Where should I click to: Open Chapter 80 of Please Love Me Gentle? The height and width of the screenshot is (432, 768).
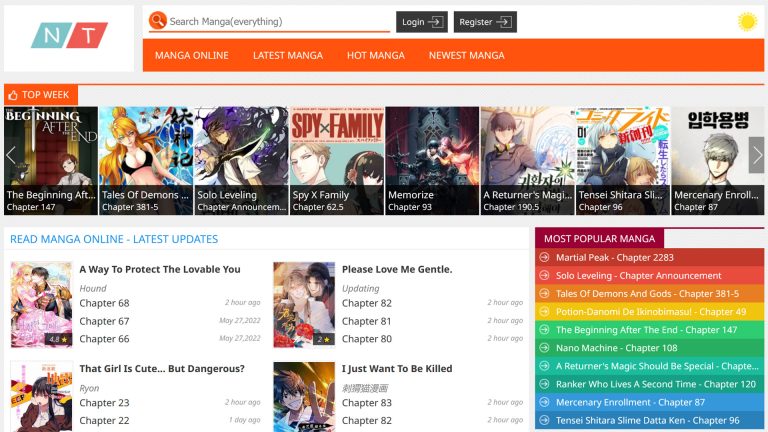(367, 339)
